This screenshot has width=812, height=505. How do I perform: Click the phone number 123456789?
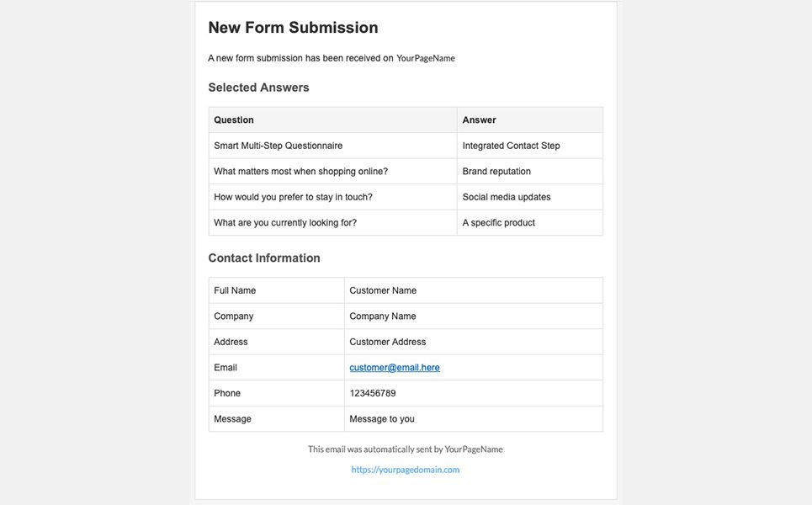(373, 393)
